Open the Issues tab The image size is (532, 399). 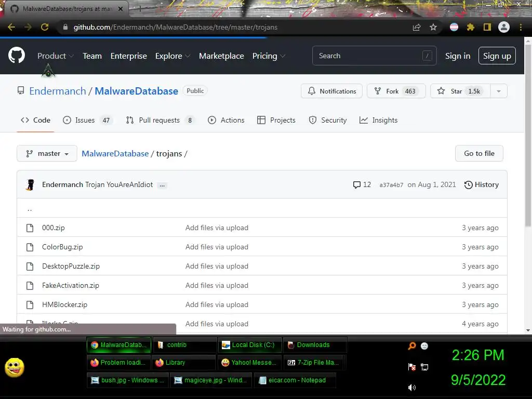click(88, 120)
